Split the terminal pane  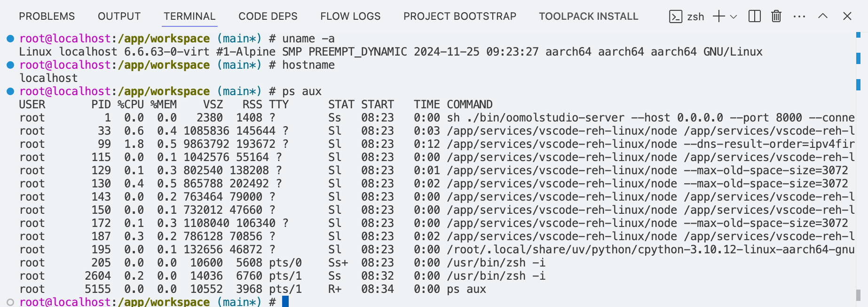[x=755, y=16]
